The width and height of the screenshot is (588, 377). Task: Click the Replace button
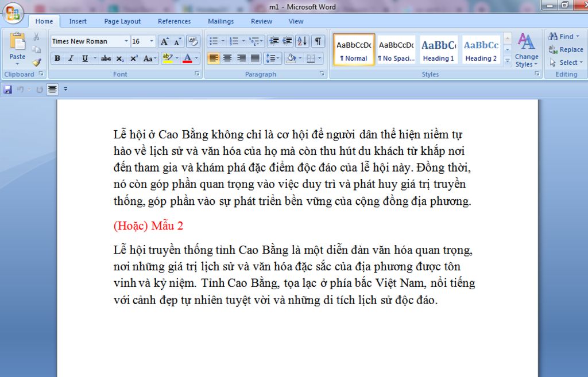click(x=566, y=49)
